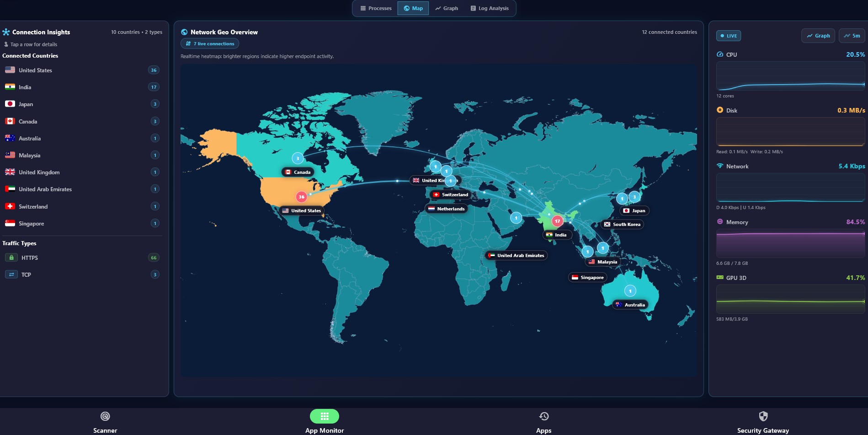Select the United Kingdom row in list
This screenshot has height=435, width=868.
[82, 172]
